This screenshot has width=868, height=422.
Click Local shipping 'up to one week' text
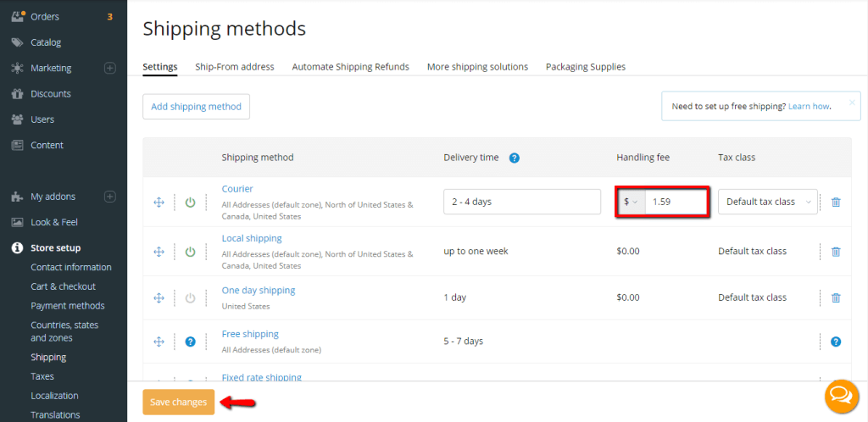476,251
